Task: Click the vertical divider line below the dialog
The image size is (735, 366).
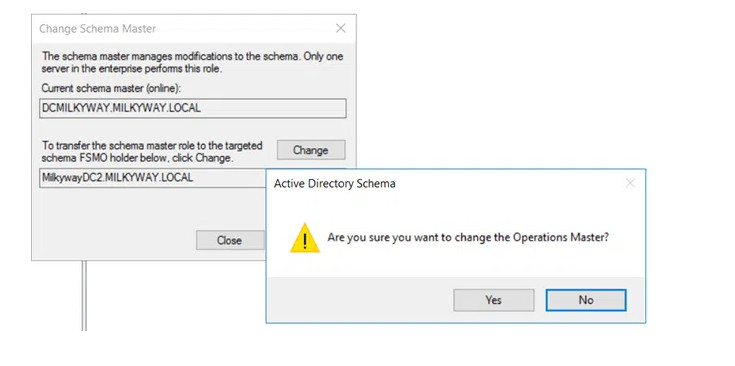Action: 84,295
